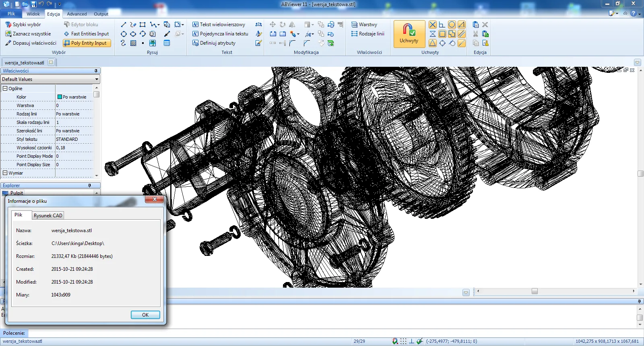Click the Poly Entity Input button

pyautogui.click(x=87, y=43)
